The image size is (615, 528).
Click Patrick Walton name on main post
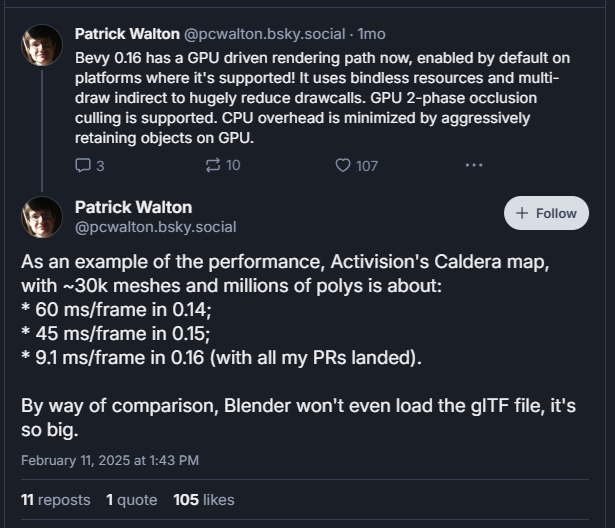(134, 207)
